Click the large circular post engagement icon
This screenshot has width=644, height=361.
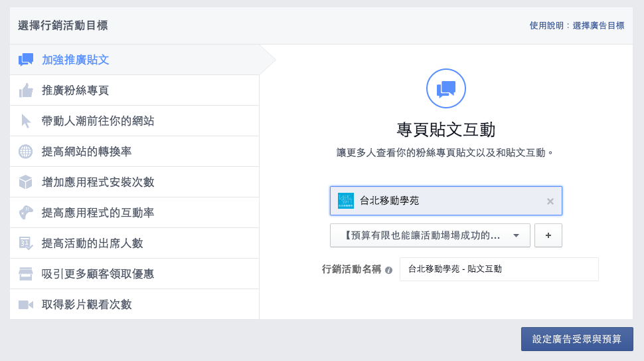446,88
